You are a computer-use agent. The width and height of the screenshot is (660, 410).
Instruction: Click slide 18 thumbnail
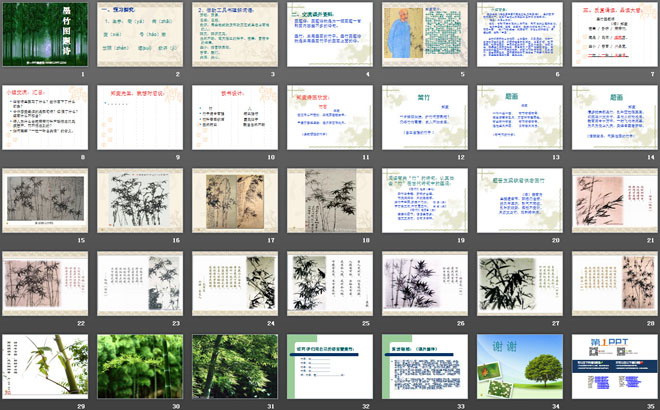[330, 200]
